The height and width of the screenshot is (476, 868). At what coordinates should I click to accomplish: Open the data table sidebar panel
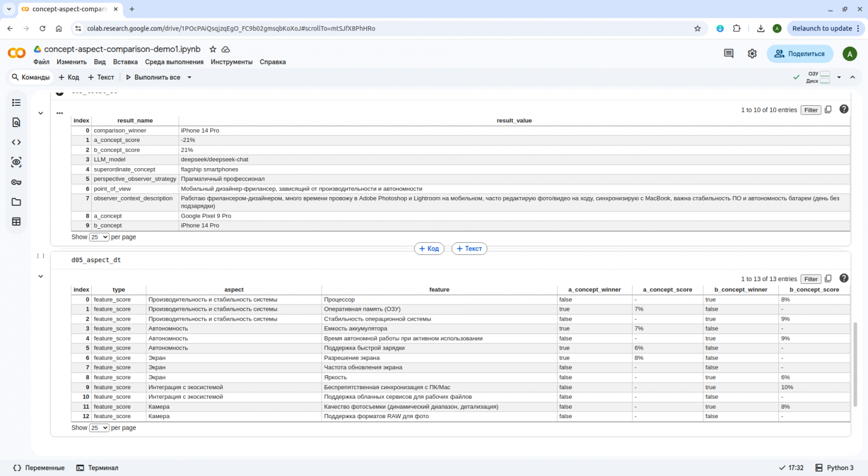16,222
